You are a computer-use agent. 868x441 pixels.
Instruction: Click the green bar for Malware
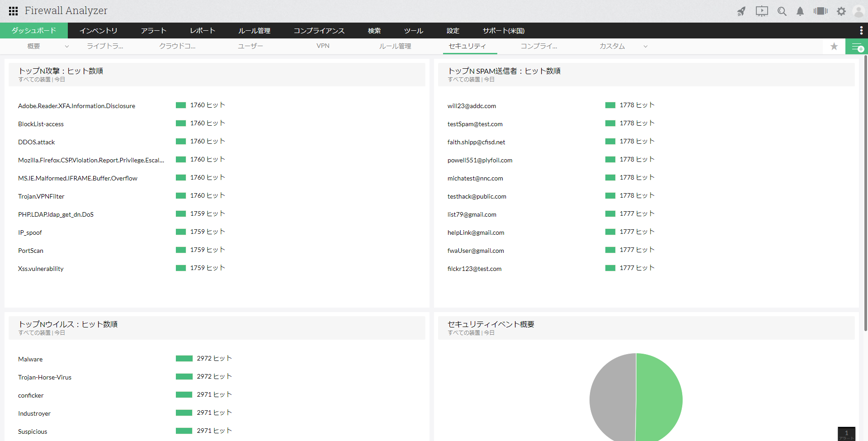pos(184,358)
